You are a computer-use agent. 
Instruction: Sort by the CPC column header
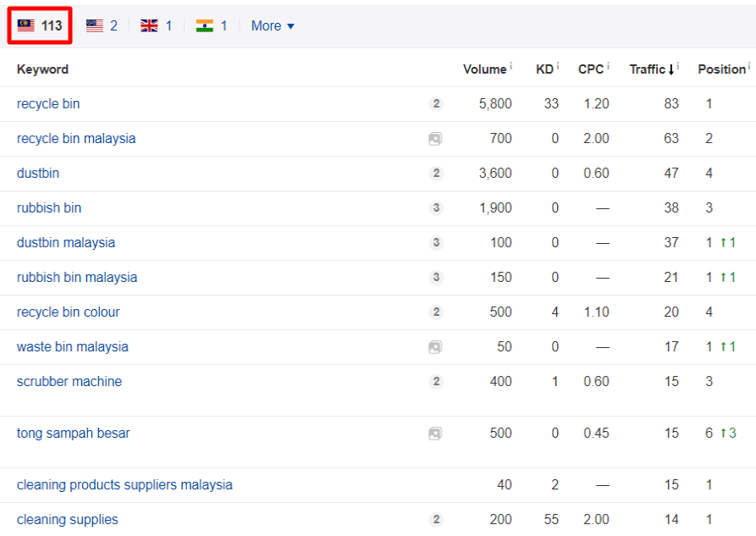[591, 69]
